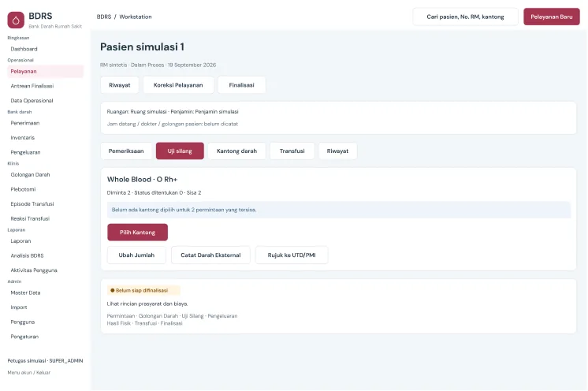Navigate to Pengeluaran in sidebar
The image size is (588, 391).
coord(25,152)
